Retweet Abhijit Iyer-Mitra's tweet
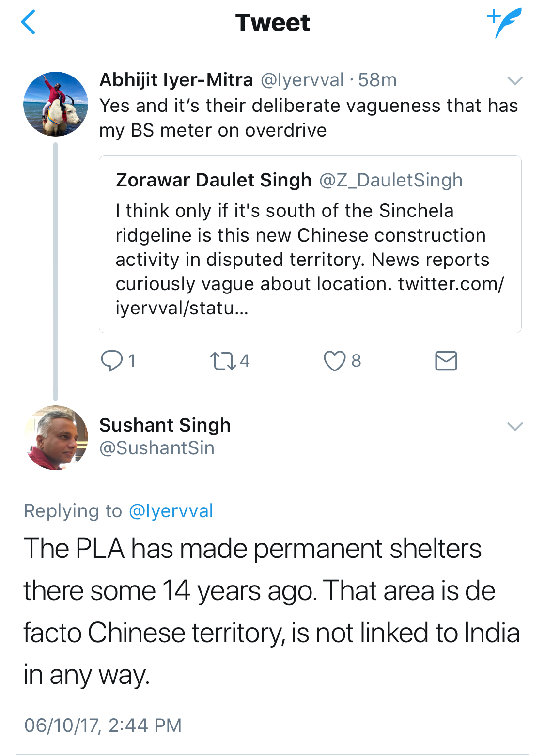 tap(223, 361)
